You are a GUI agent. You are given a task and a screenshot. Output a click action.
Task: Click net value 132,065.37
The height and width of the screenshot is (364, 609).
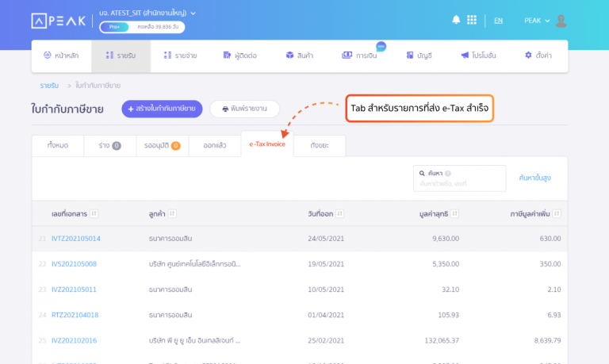(442, 341)
